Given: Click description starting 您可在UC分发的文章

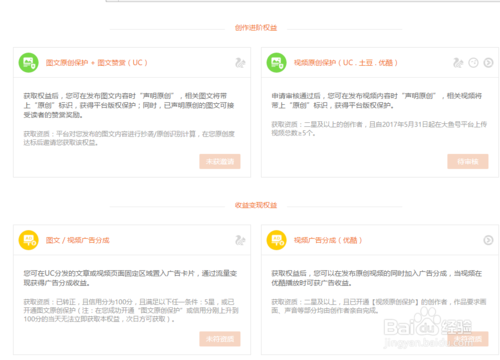Looking at the screenshot, I should click(130, 278).
